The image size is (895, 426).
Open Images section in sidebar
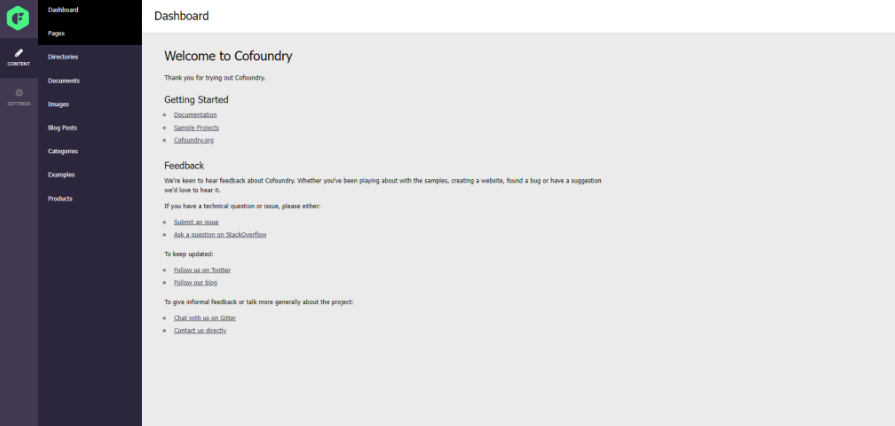(x=58, y=105)
